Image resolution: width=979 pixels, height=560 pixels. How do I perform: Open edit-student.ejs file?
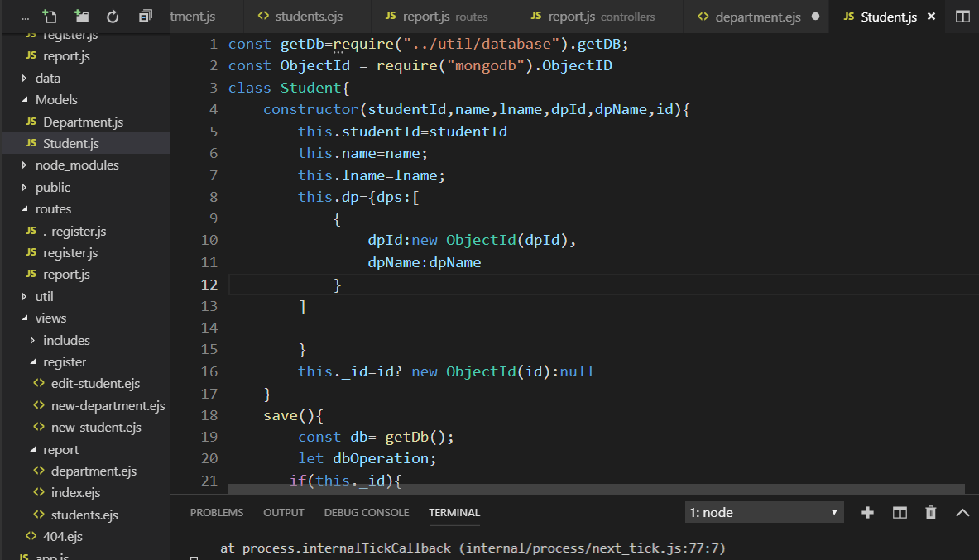[x=85, y=384]
